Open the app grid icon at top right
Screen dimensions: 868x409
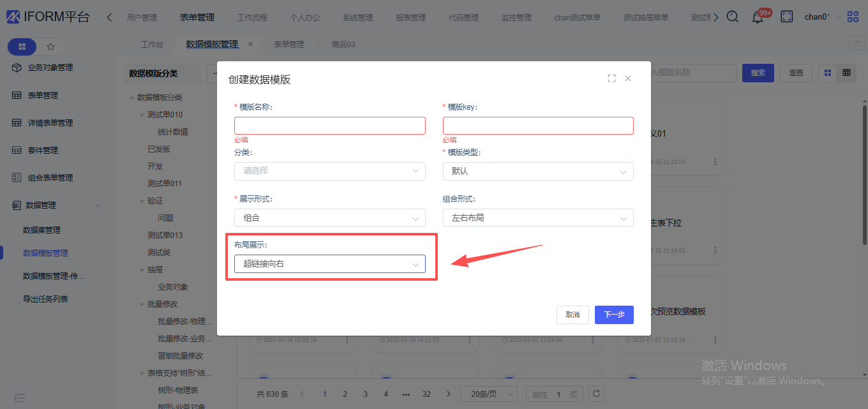point(853,17)
